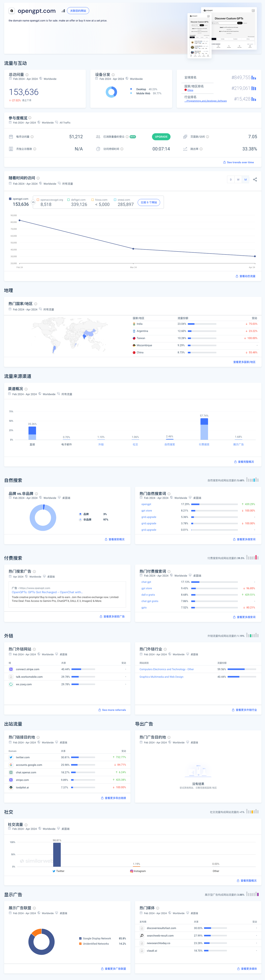Check the hixsa.com competitor checkbox
The width and height of the screenshot is (265, 980).
(93, 200)
